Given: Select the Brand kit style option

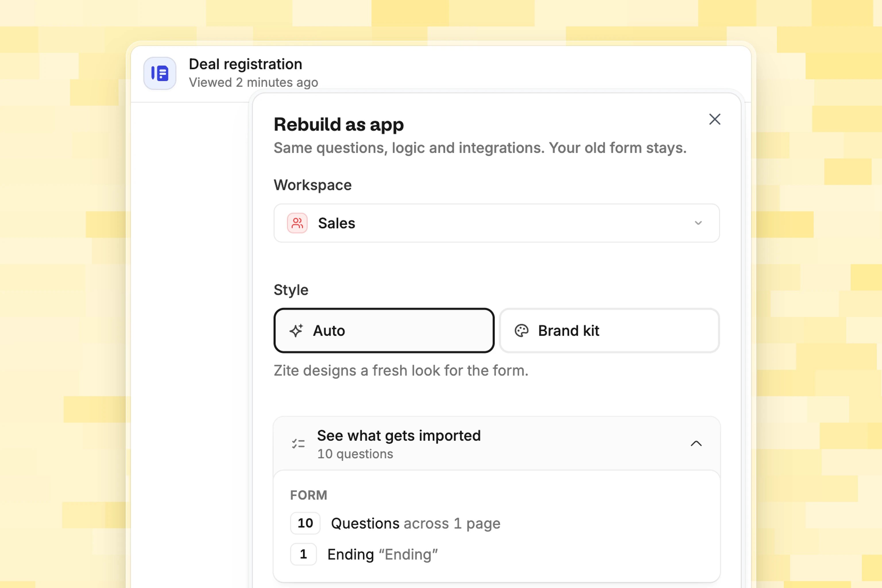Looking at the screenshot, I should coord(609,330).
